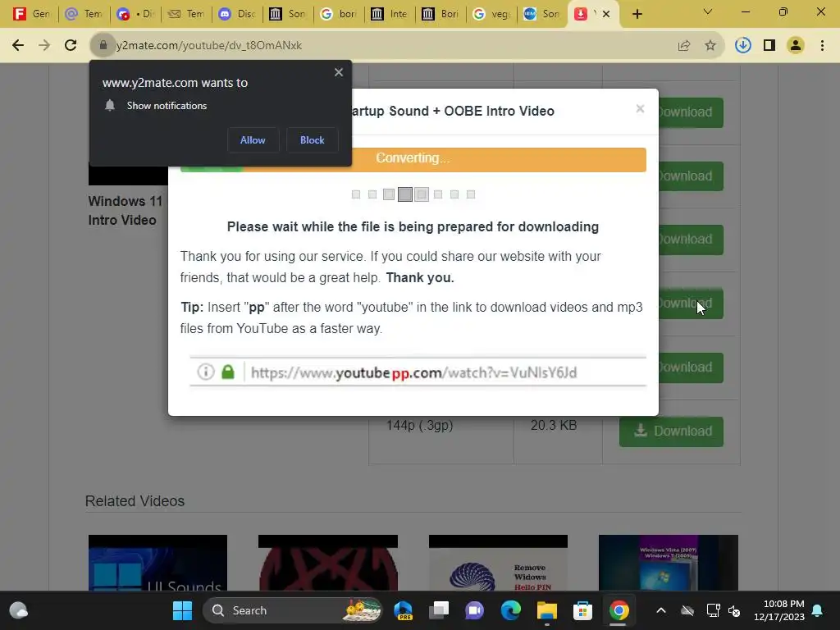Bookmark this page with star icon
The image size is (840, 630).
pos(710,46)
